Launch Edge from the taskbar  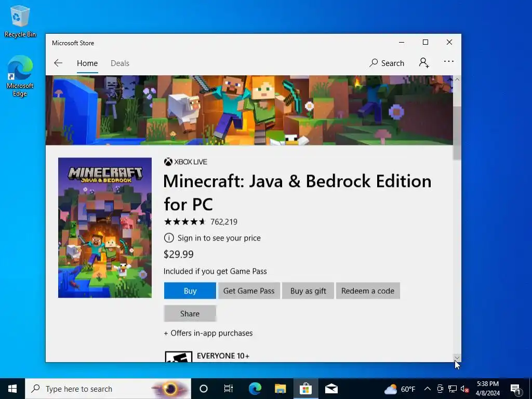coord(255,389)
